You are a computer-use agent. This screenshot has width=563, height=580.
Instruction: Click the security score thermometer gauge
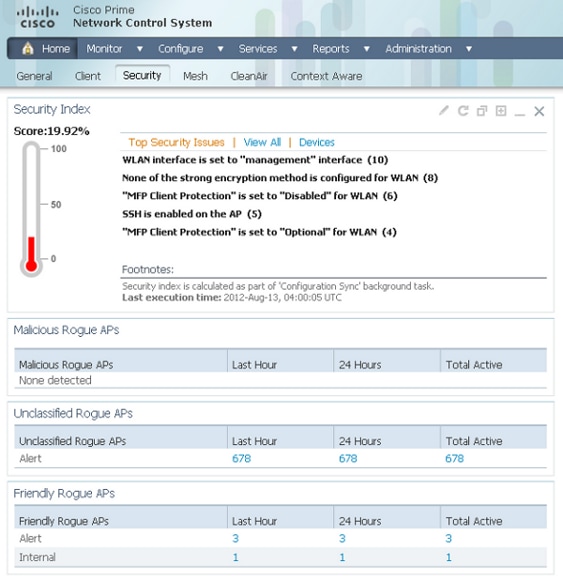(x=31, y=209)
